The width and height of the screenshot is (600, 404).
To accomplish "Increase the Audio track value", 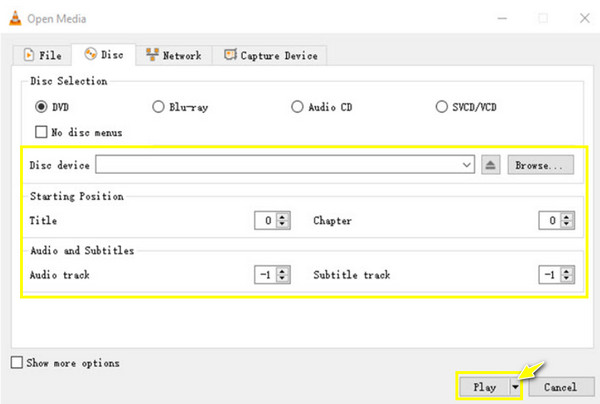I will 282,271.
